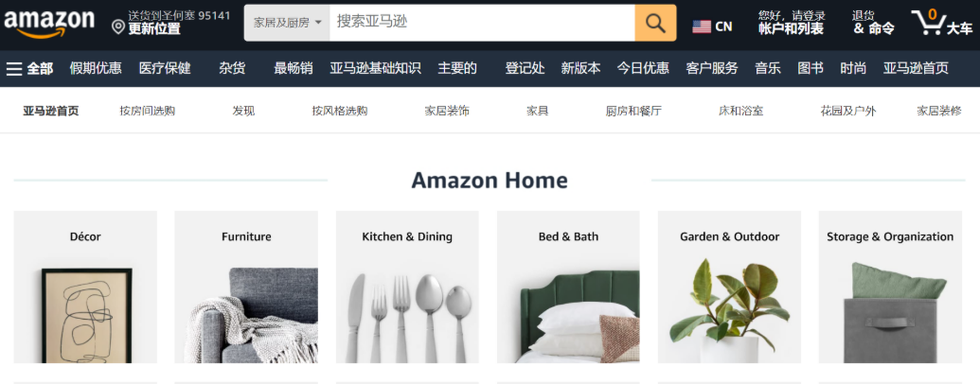The width and height of the screenshot is (980, 384).
Task: Click the orange search magnifier button
Action: pyautogui.click(x=655, y=23)
